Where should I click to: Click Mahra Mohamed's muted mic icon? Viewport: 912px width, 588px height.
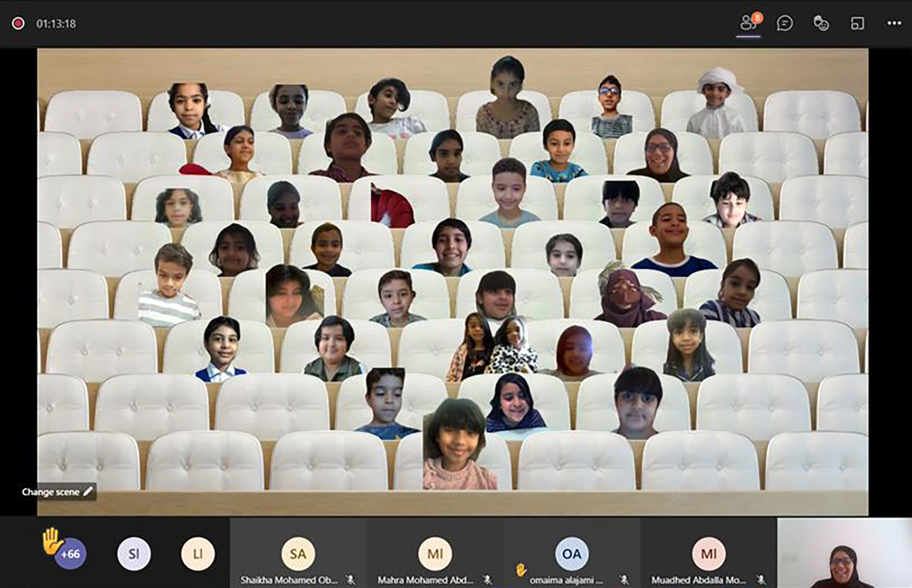point(487,580)
